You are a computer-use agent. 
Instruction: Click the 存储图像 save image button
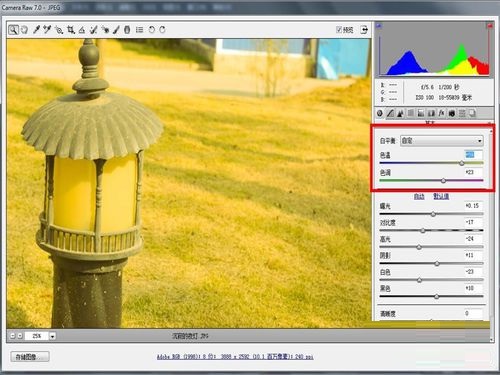(x=30, y=357)
